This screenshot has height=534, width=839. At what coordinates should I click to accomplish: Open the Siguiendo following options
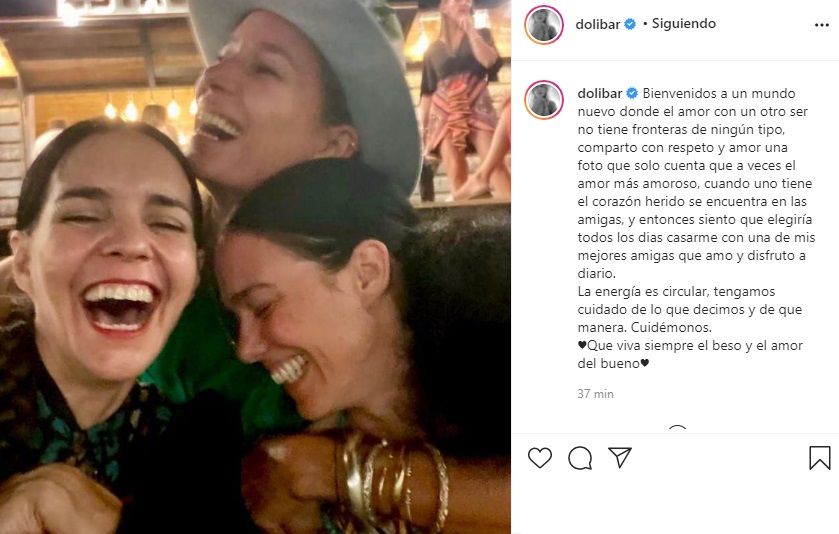pos(684,24)
